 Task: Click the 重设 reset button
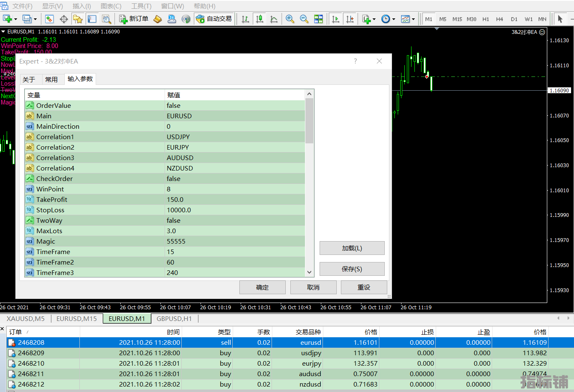point(364,287)
